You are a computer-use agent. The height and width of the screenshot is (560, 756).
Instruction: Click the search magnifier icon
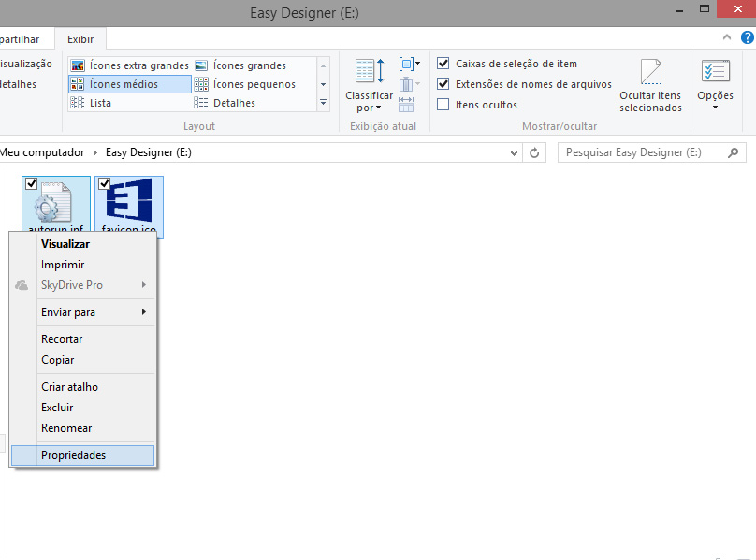pos(734,152)
